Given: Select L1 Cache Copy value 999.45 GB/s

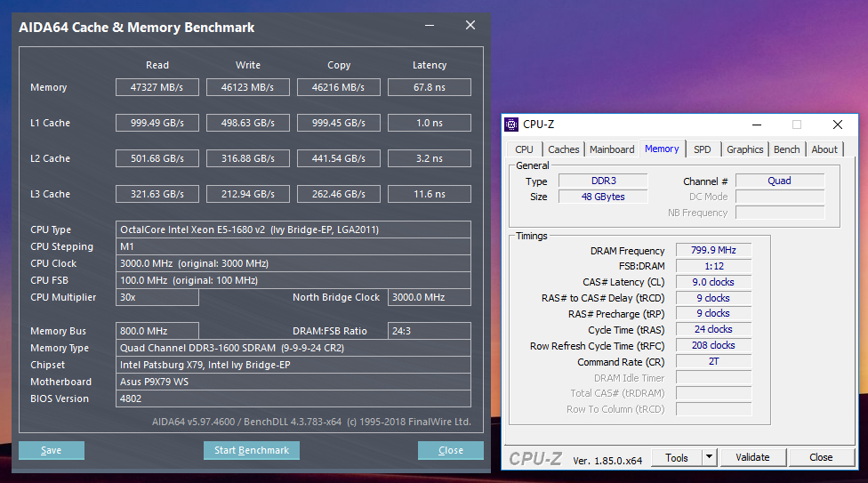Looking at the screenshot, I should pos(339,123).
